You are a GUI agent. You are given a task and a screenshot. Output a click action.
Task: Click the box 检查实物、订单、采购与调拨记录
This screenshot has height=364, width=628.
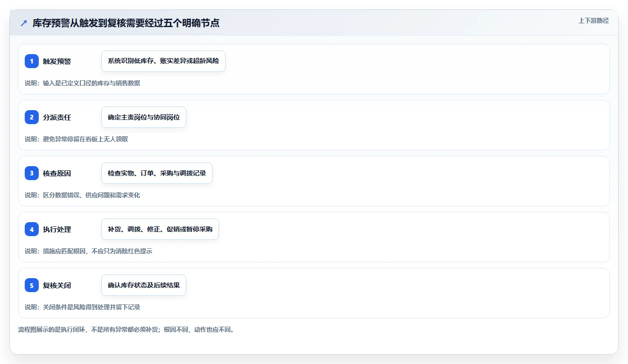[157, 173]
